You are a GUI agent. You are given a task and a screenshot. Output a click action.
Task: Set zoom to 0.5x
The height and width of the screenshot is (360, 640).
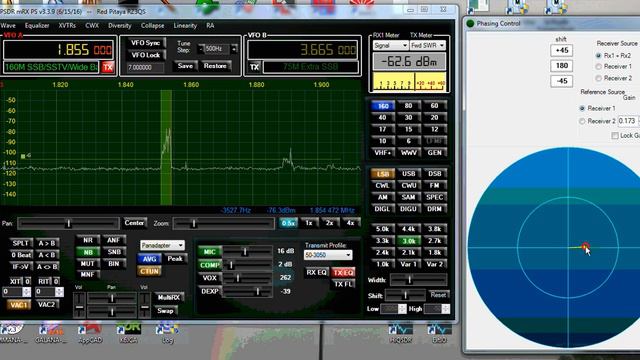(x=289, y=223)
